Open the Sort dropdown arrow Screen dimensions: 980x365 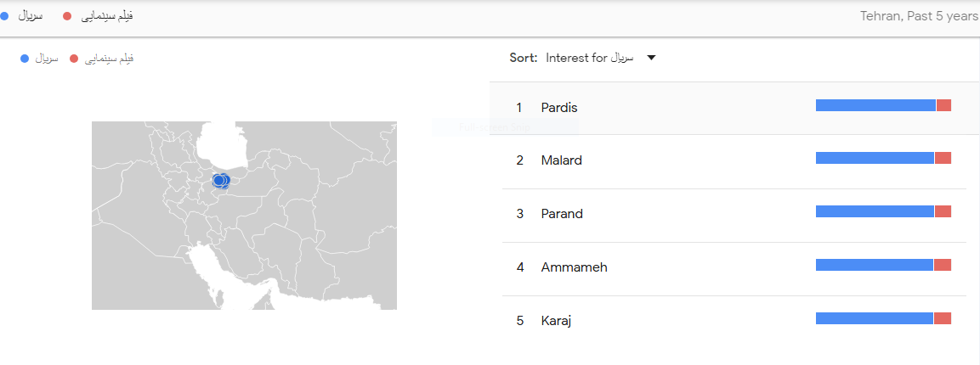pyautogui.click(x=651, y=58)
